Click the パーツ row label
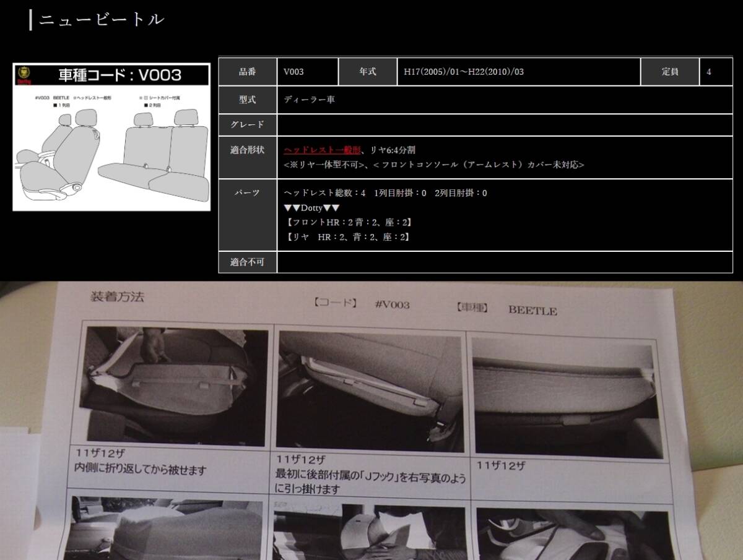The width and height of the screenshot is (743, 560). (x=248, y=193)
